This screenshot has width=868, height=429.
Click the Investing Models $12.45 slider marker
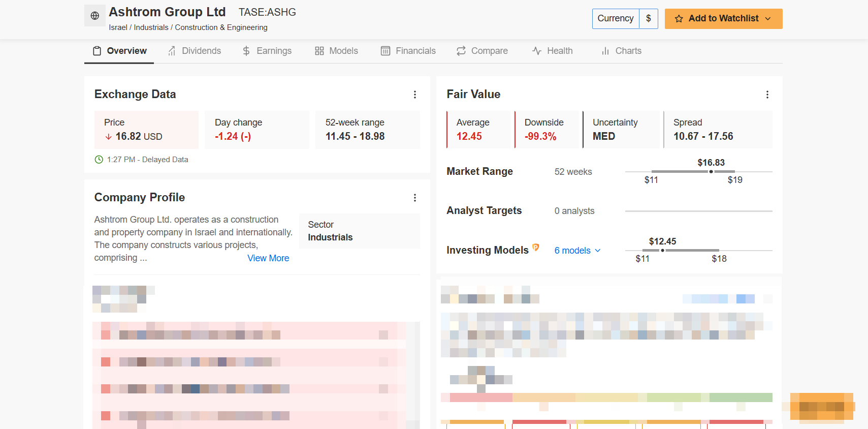(x=662, y=251)
